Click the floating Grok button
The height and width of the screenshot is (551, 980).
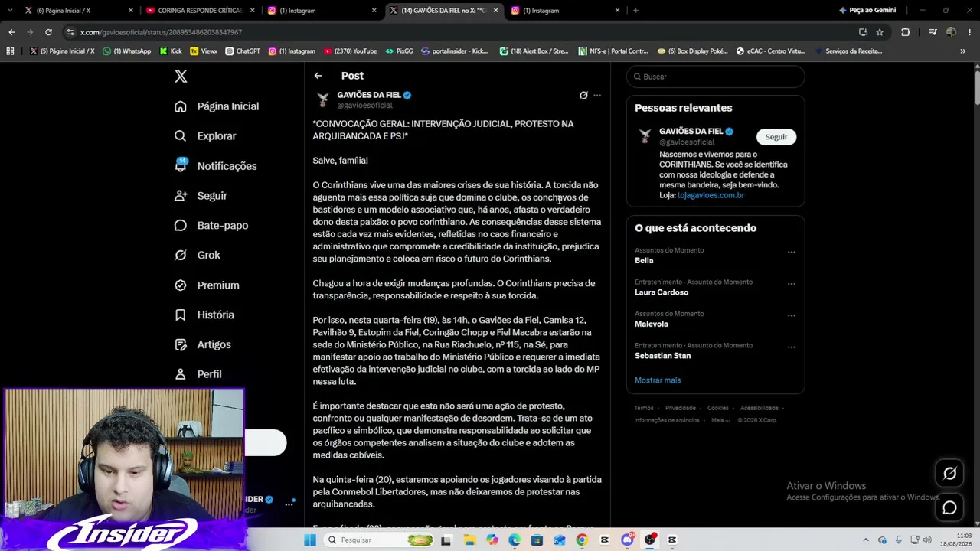point(949,474)
